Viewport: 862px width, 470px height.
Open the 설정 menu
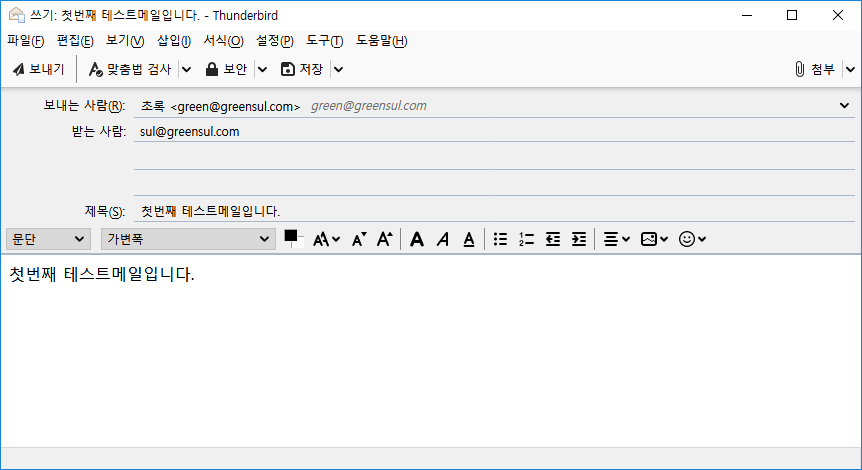[275, 41]
